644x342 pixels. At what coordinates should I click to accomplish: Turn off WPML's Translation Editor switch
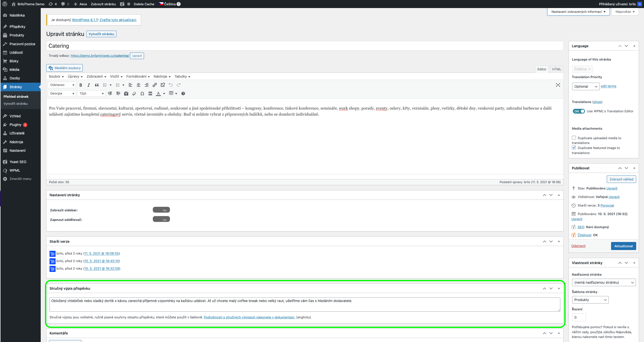pos(579,111)
